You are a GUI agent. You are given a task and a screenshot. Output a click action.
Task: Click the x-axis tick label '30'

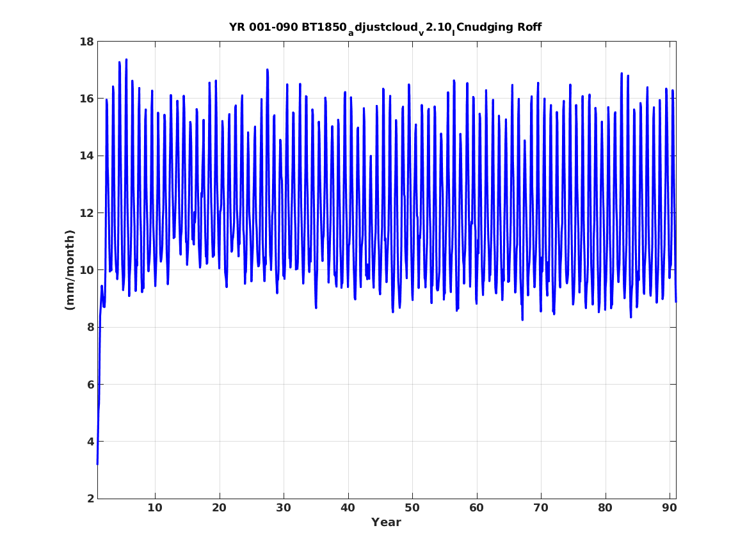click(284, 508)
